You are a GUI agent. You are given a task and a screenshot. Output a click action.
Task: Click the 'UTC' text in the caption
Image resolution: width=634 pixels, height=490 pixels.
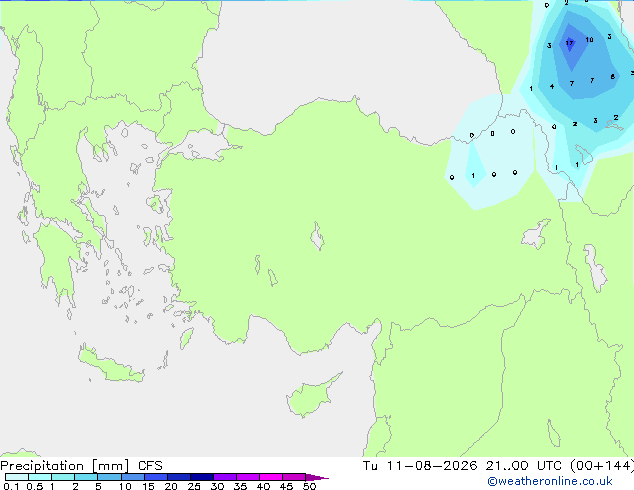click(x=549, y=466)
